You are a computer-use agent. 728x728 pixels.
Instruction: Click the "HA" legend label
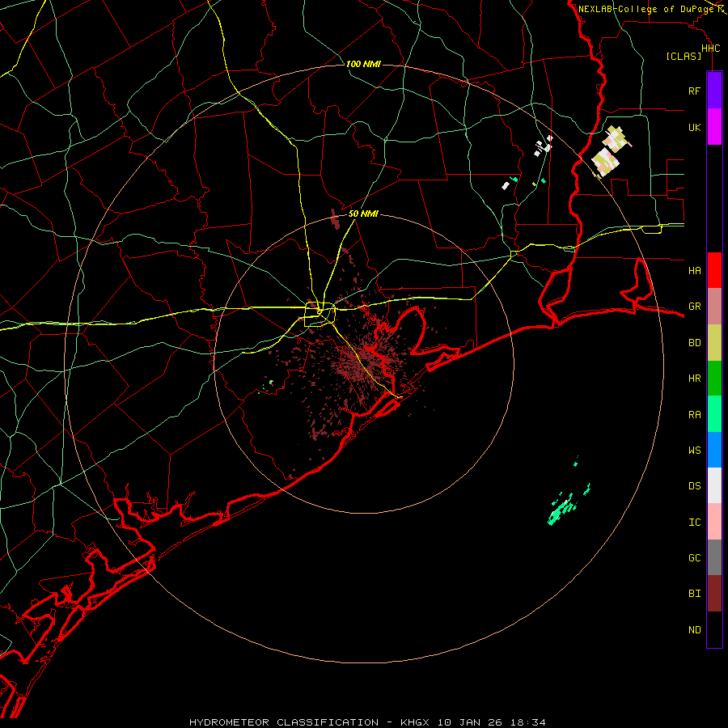coord(694,270)
